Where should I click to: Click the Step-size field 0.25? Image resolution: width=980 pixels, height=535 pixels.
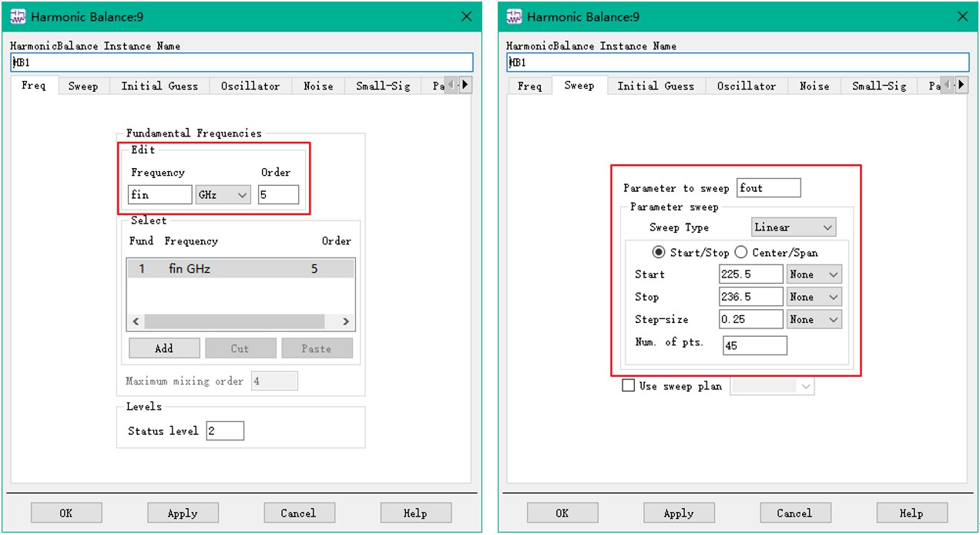point(751,319)
